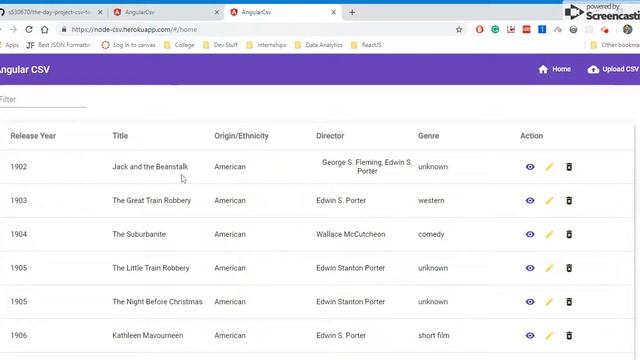Edit The Little Train Robbery entry

coord(549,268)
